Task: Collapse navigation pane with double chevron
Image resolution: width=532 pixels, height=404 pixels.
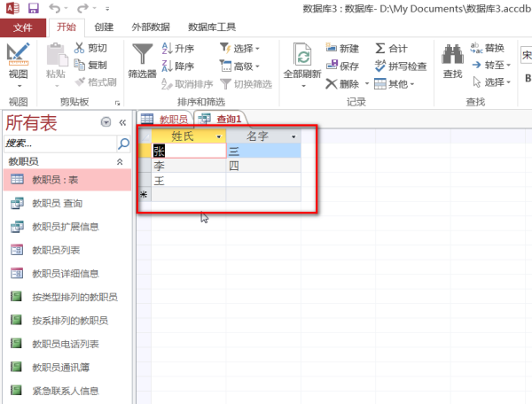Action: click(x=122, y=122)
